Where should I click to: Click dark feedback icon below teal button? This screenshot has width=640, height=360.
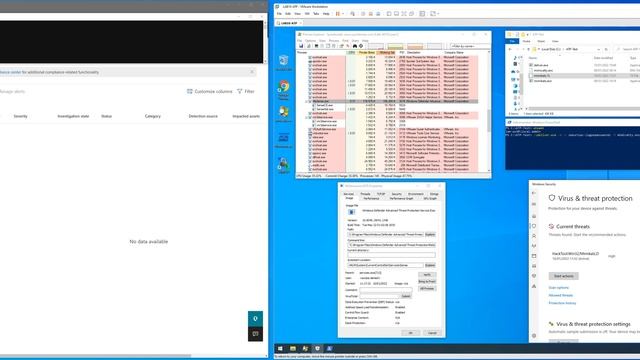(255, 334)
